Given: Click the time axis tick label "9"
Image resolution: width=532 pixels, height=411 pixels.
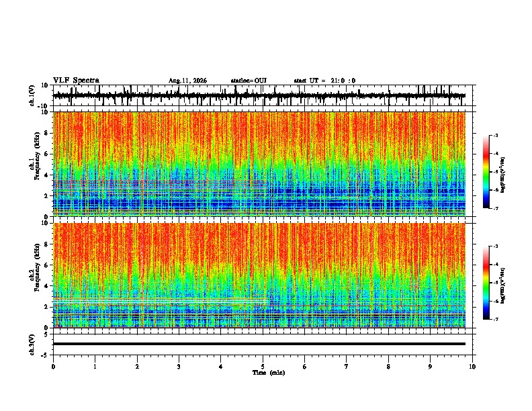Looking at the screenshot, I should [430, 367].
